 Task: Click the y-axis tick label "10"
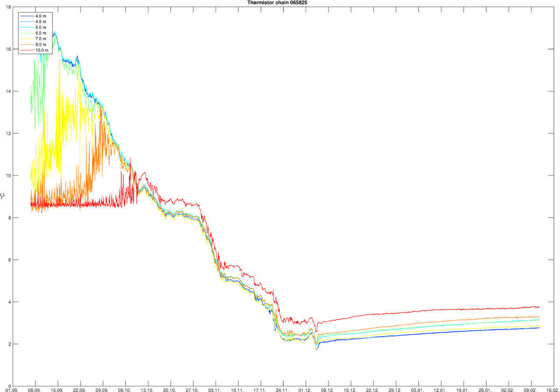coord(8,176)
